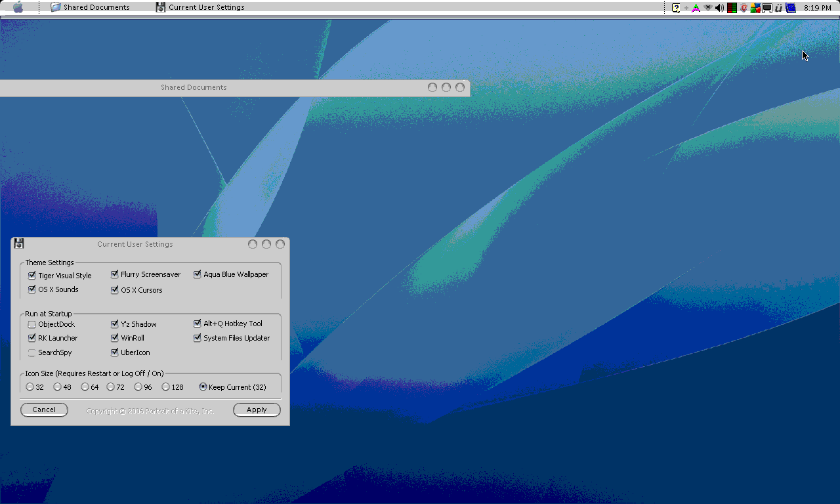Image resolution: width=840 pixels, height=504 pixels.
Task: Uncheck System Files Updater
Action: pyautogui.click(x=198, y=338)
